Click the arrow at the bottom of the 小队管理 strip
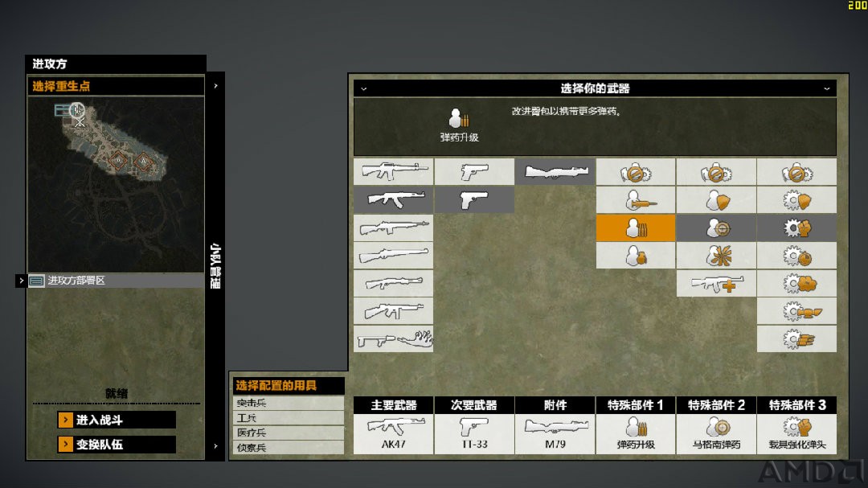Image resolution: width=868 pixels, height=488 pixels. 216,446
